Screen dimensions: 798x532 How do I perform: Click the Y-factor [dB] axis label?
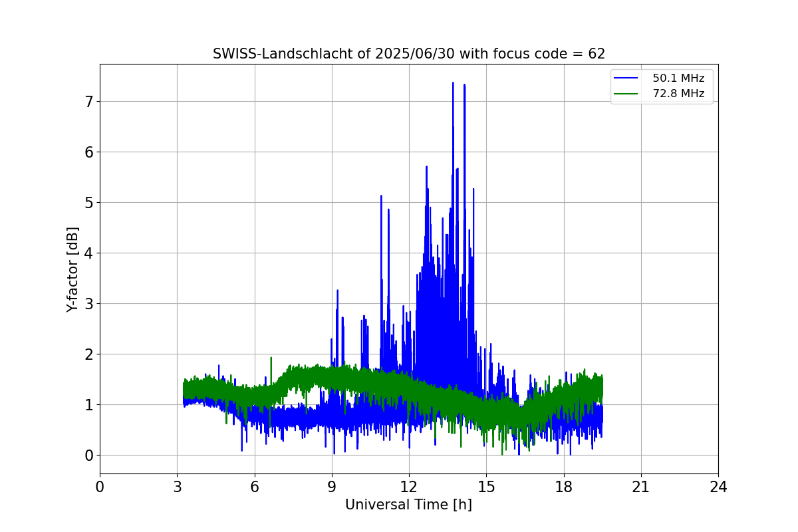[72, 269]
